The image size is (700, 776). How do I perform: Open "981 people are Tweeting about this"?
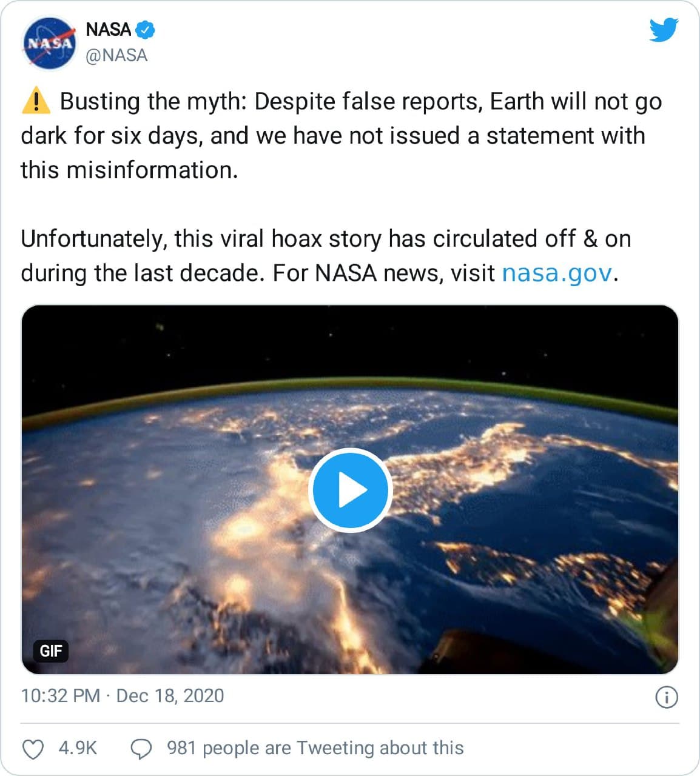click(x=315, y=748)
